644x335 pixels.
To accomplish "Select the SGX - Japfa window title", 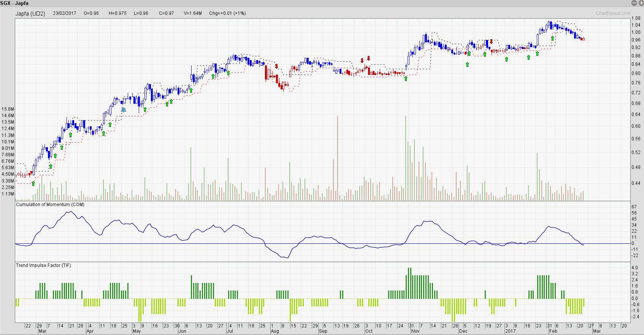I will pyautogui.click(x=14, y=3).
